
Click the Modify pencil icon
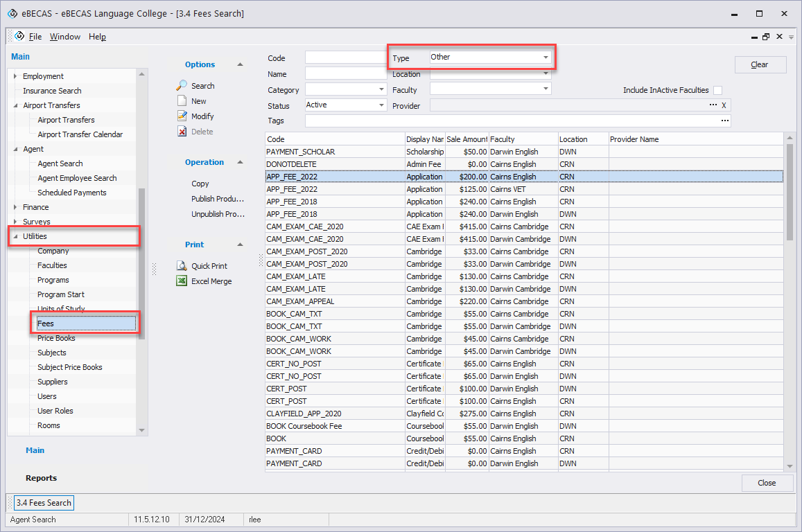[x=182, y=116]
